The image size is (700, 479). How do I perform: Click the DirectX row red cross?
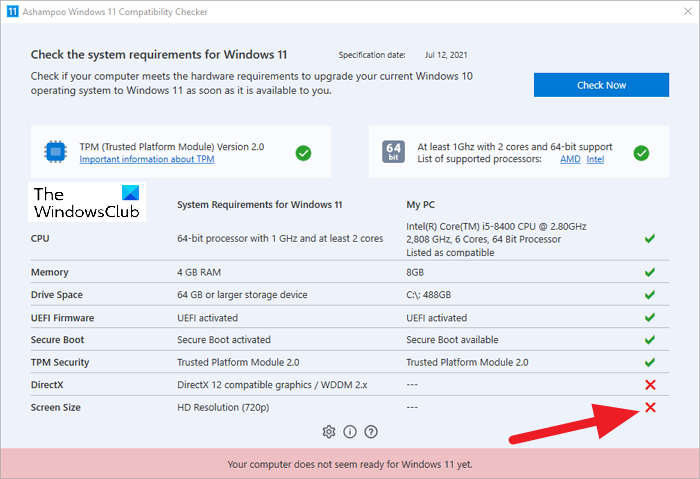pyautogui.click(x=650, y=385)
